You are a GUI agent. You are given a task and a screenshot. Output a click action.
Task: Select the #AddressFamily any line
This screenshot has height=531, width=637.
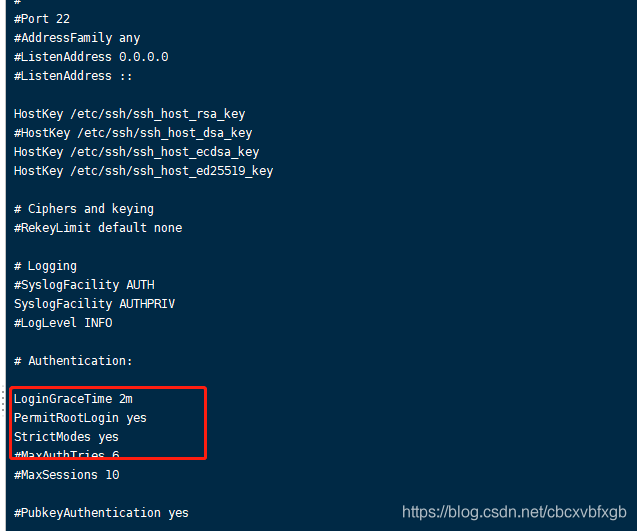point(77,38)
